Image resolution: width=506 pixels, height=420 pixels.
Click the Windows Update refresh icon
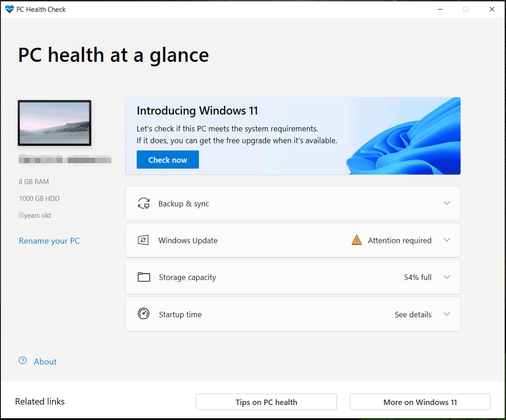pos(144,240)
